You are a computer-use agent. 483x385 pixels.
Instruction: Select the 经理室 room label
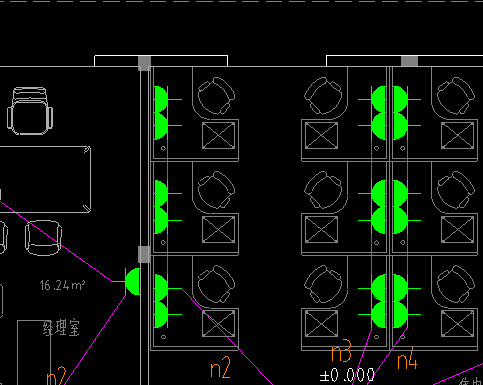point(61,328)
